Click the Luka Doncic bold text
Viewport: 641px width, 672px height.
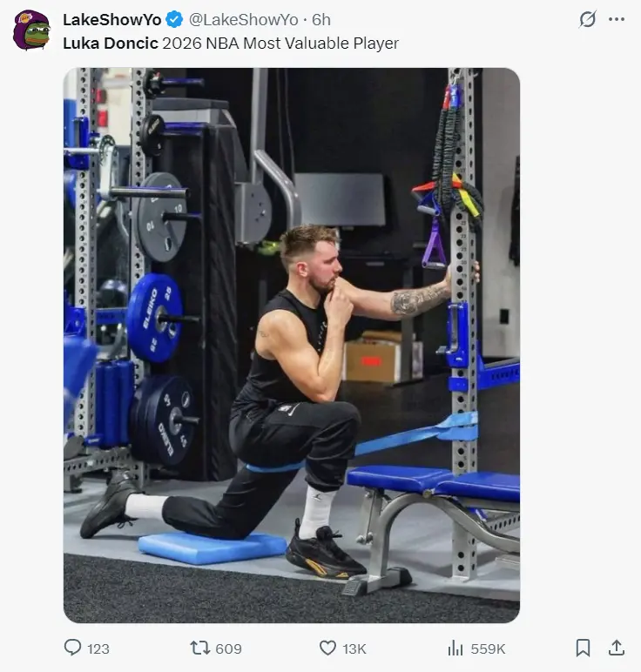[x=111, y=44]
